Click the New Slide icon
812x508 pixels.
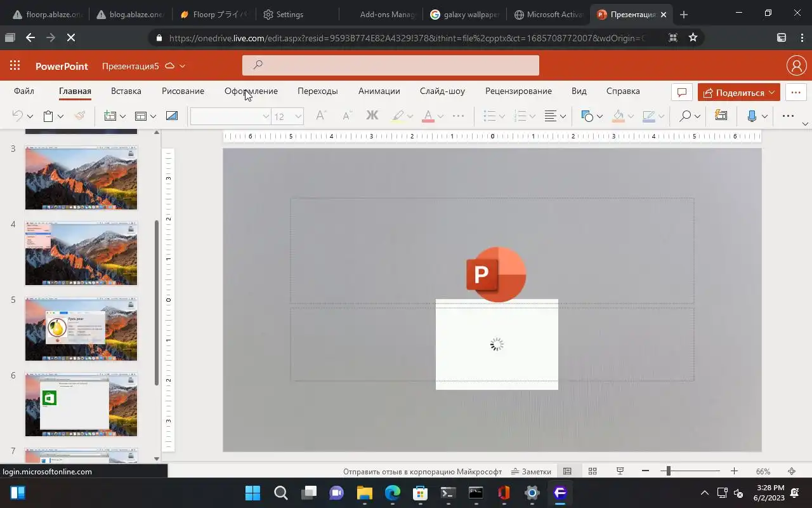110,116
